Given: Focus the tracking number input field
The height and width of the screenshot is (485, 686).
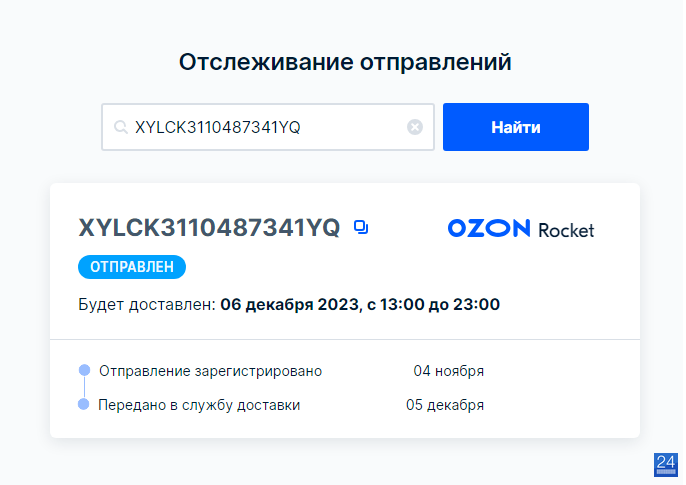Looking at the screenshot, I should coord(268,127).
